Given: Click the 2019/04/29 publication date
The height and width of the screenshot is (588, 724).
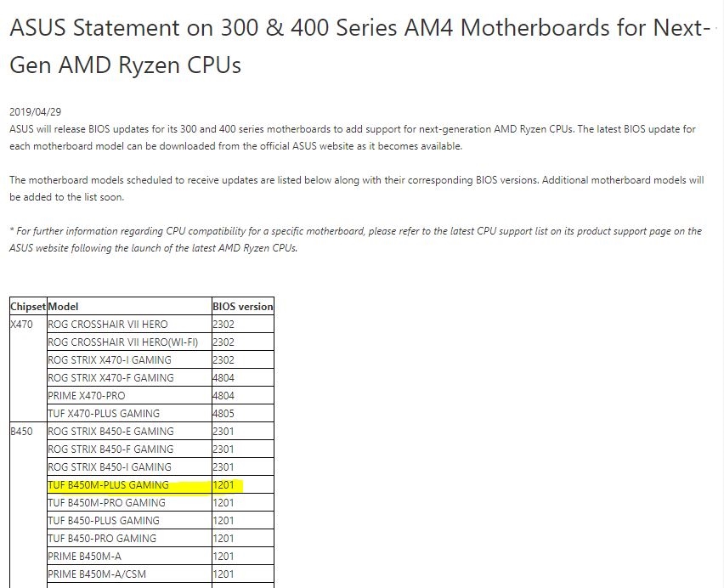Looking at the screenshot, I should 36,111.
